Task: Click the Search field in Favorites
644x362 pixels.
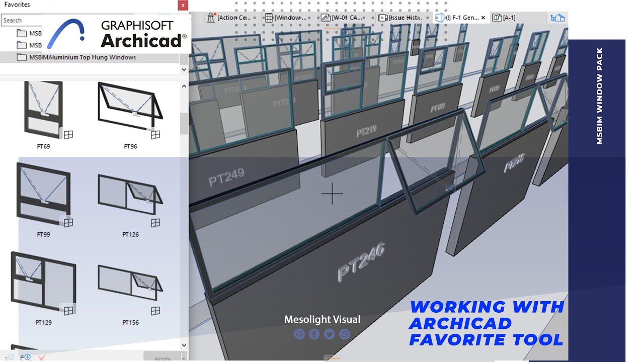Action: [x=22, y=20]
